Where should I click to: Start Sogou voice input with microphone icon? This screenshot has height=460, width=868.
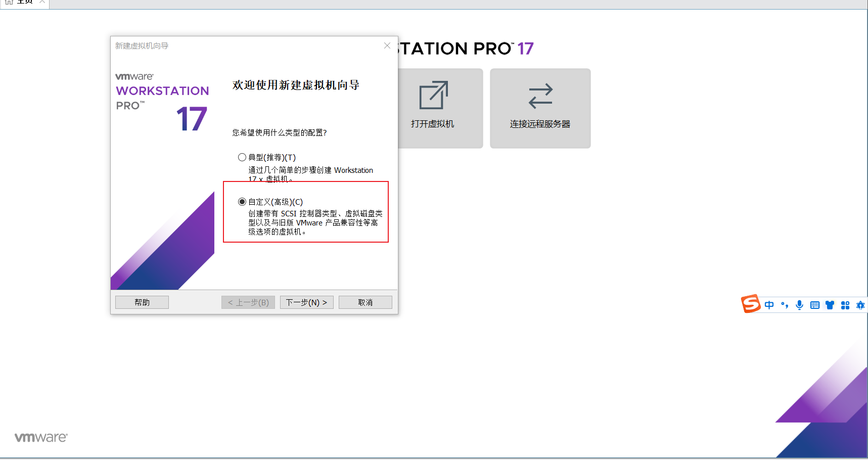coord(799,305)
